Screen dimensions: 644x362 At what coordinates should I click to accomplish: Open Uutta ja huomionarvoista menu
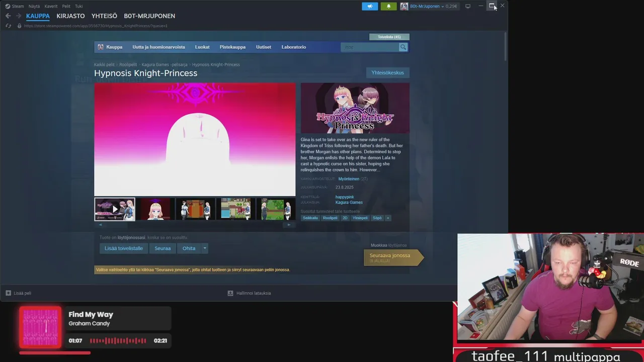point(158,47)
